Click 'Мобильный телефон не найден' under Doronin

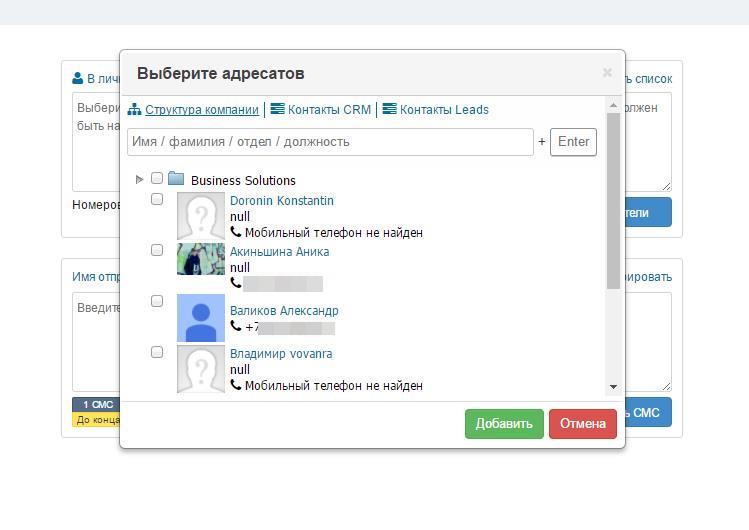[334, 233]
